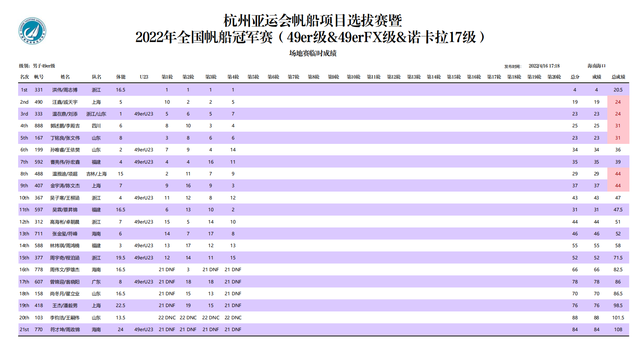Click the subtitle '场地赛临时成绩'
Screen dimensions: 644x341
(313, 53)
